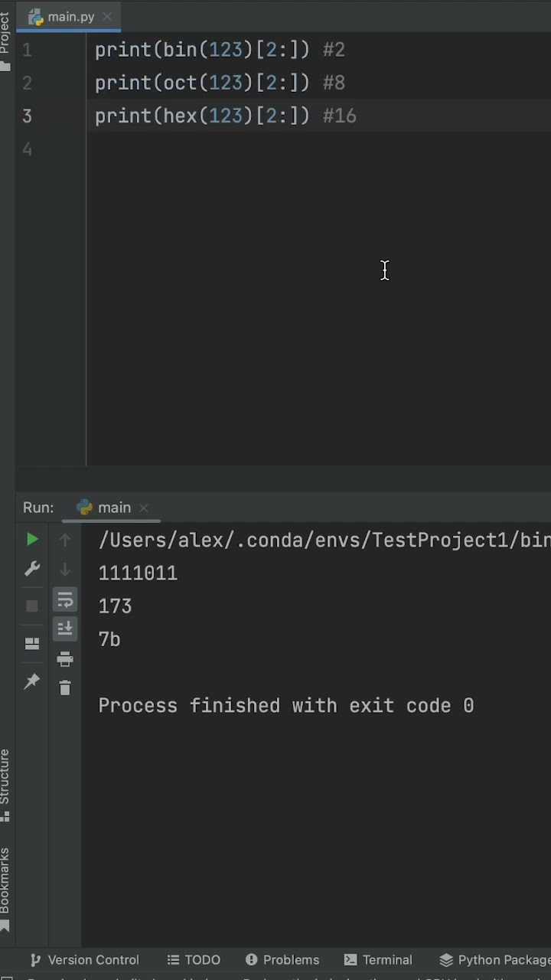The width and height of the screenshot is (551, 980).
Task: Rerun main with the green play icon
Action: 32,540
